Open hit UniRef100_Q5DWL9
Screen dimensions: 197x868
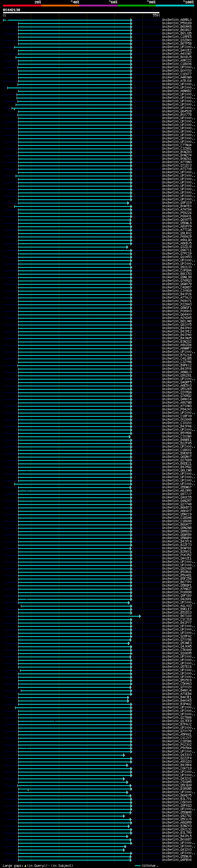pos(177,223)
